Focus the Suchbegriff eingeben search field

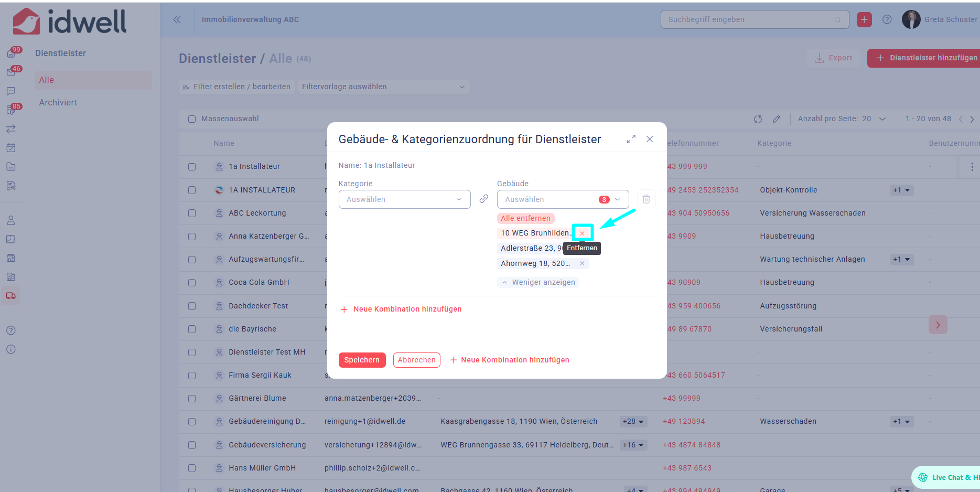[755, 19]
